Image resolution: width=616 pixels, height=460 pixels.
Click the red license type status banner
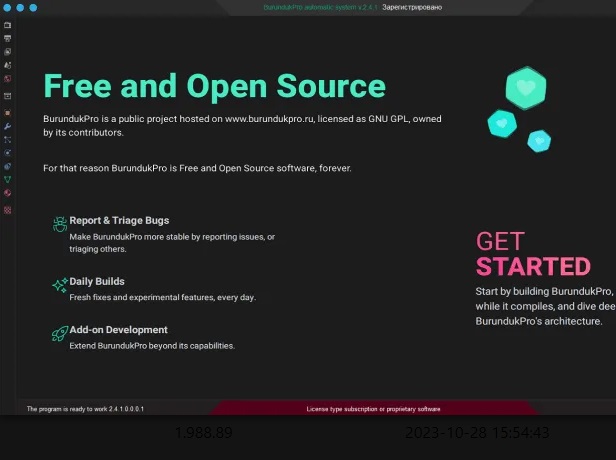(x=373, y=409)
